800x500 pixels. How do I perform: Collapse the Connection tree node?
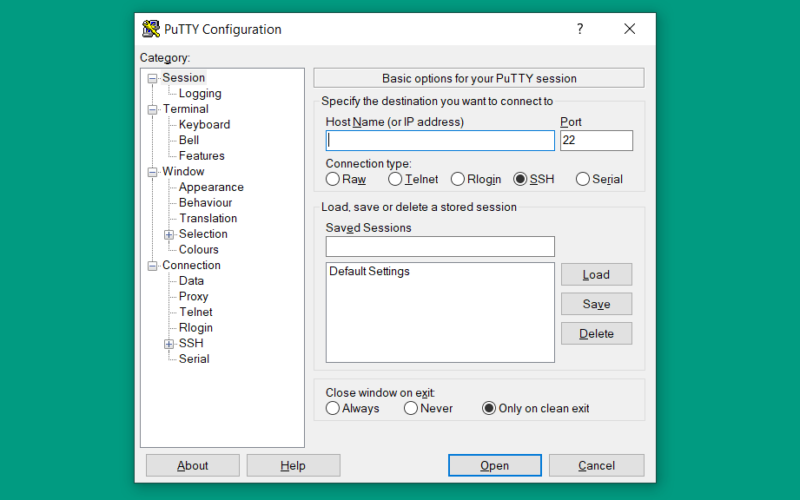pyautogui.click(x=152, y=266)
